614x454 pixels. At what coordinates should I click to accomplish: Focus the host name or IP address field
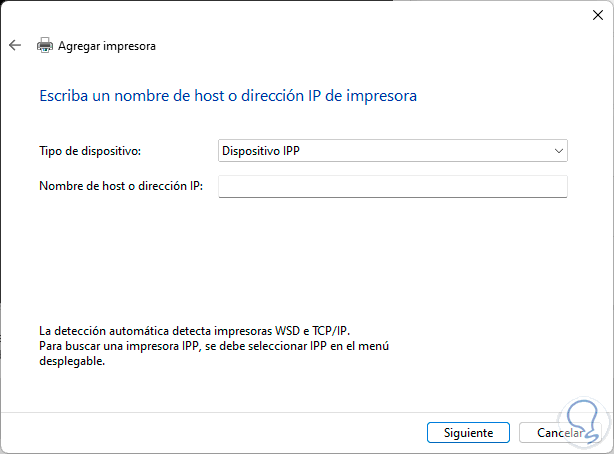pos(392,186)
